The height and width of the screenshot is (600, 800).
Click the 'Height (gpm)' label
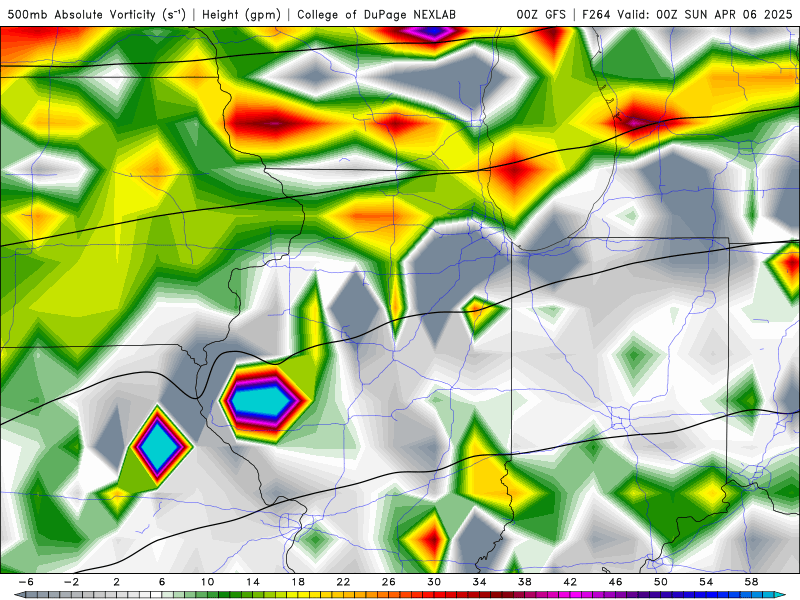241,15
